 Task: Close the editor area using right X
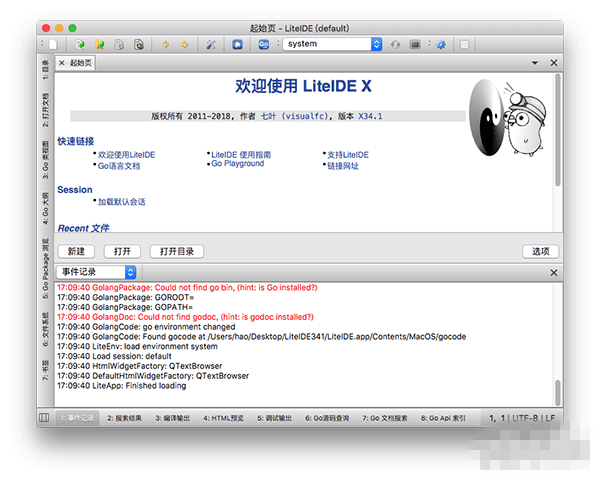pyautogui.click(x=553, y=63)
